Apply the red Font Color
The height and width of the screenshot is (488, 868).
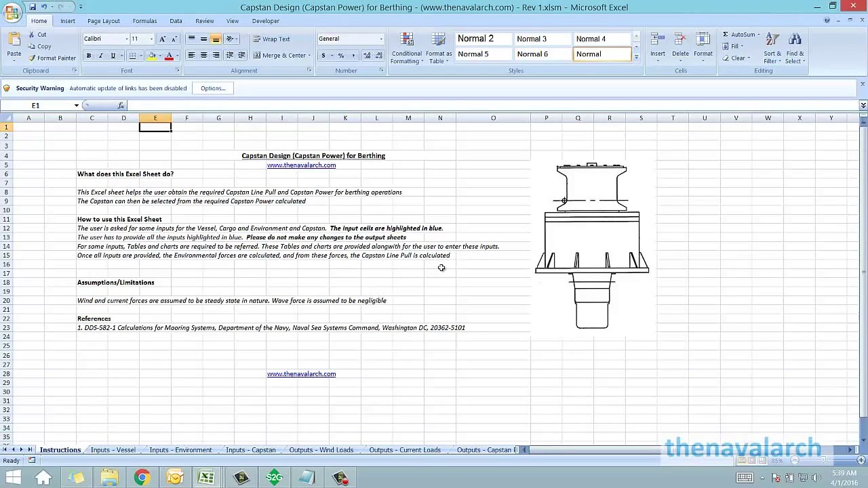tap(169, 56)
